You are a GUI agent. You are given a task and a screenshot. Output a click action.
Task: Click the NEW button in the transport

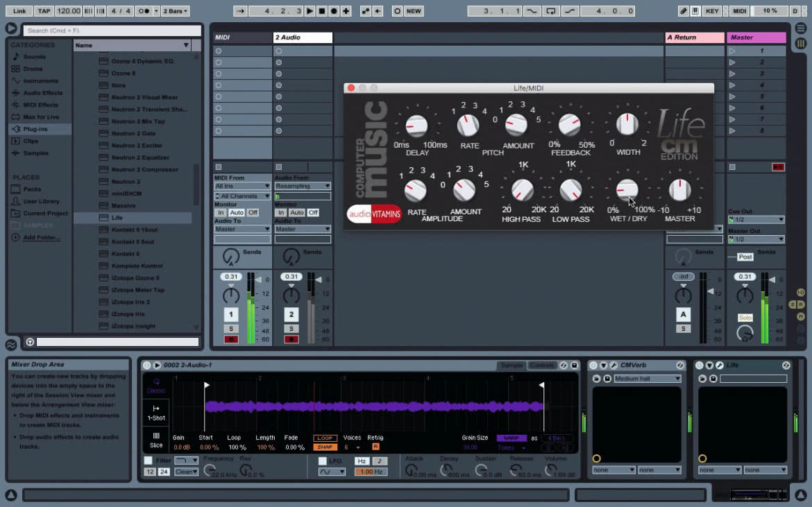(x=414, y=11)
